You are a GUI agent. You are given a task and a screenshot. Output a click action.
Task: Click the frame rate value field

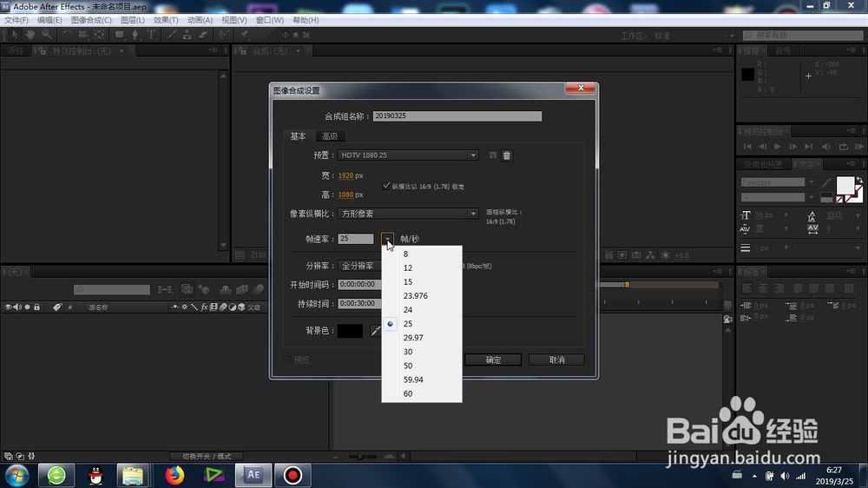point(355,239)
